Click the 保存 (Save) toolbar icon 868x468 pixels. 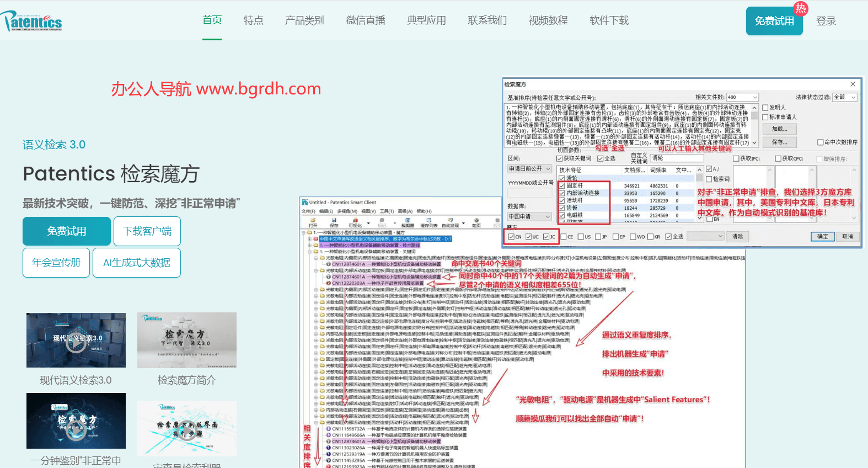tap(334, 222)
